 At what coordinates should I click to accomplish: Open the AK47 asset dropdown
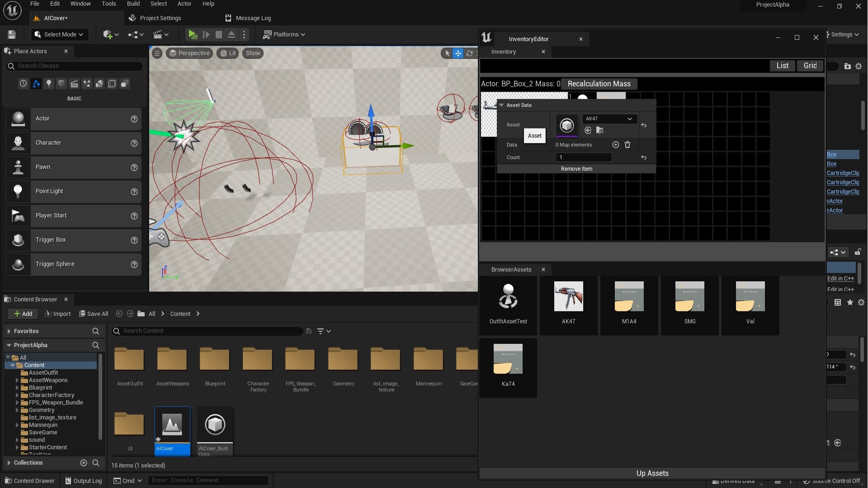click(x=609, y=119)
